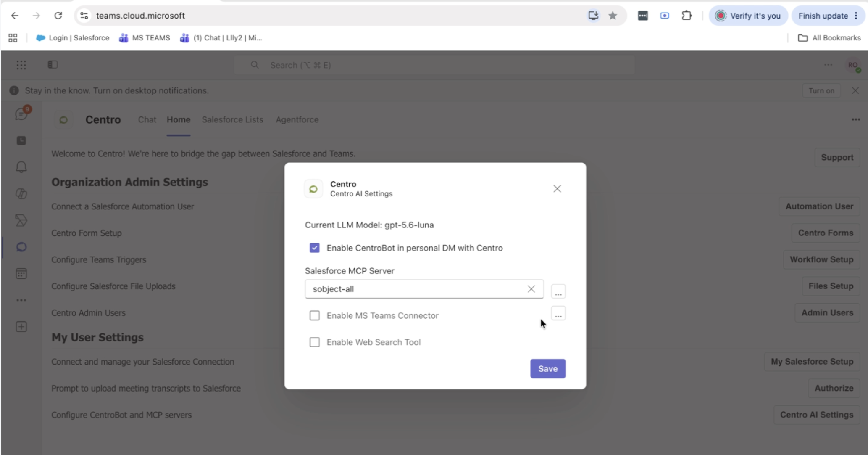The image size is (868, 455).
Task: Focus the Teams search box
Action: point(434,65)
